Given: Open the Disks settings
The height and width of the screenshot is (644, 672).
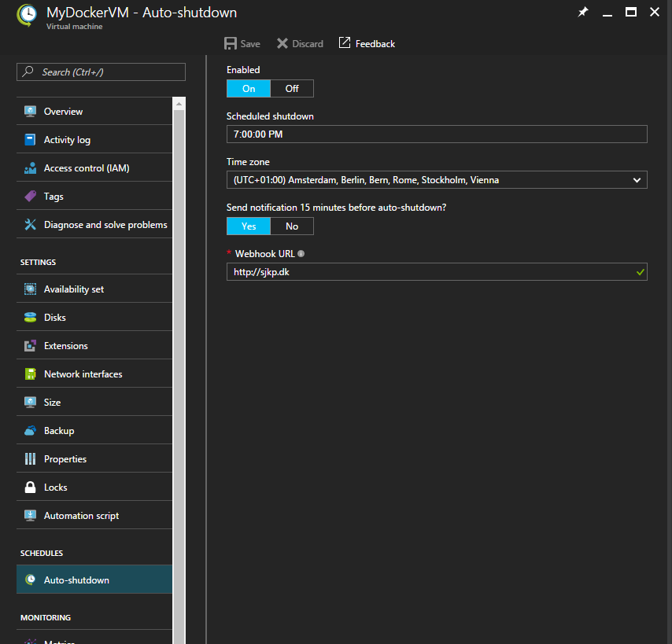Looking at the screenshot, I should pyautogui.click(x=55, y=316).
